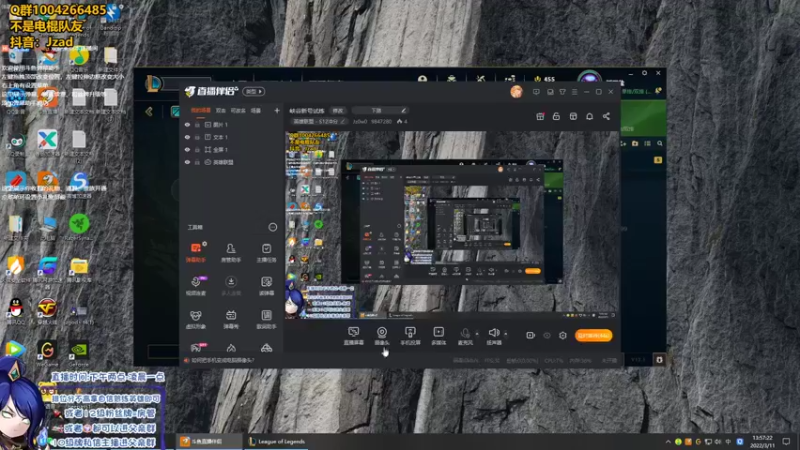Switch to the first scene tab (highlighted orange)
The width and height of the screenshot is (800, 450).
[201, 110]
